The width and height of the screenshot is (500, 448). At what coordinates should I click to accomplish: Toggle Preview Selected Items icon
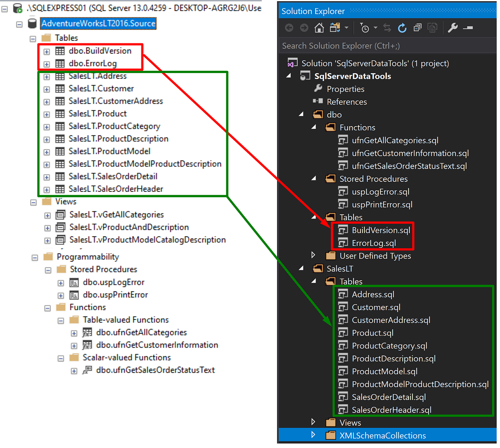pos(468,28)
